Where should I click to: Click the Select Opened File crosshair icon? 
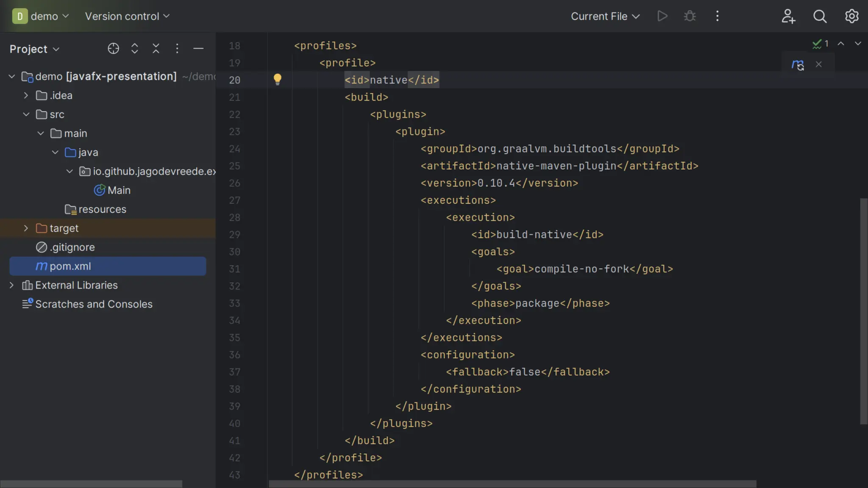tap(113, 49)
